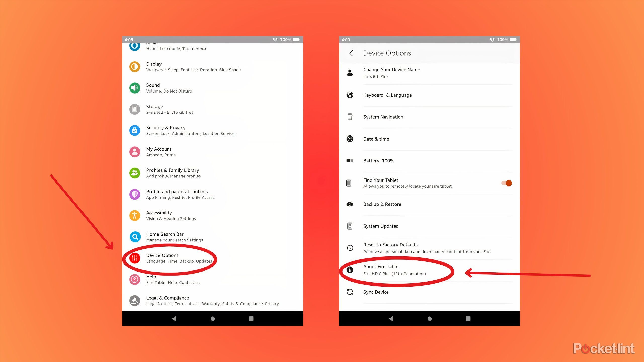Tap the Security & Privacy lock icon
Viewport: 644px width, 362px height.
[135, 130]
